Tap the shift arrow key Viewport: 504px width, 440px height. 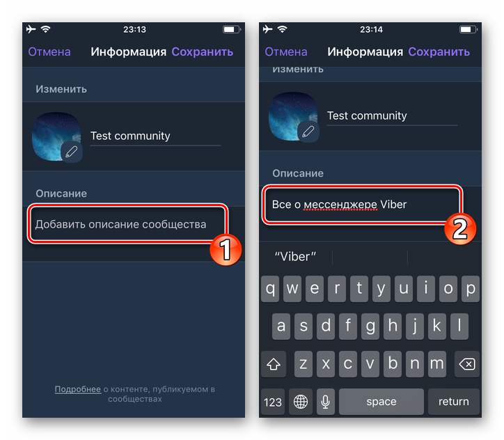click(274, 364)
